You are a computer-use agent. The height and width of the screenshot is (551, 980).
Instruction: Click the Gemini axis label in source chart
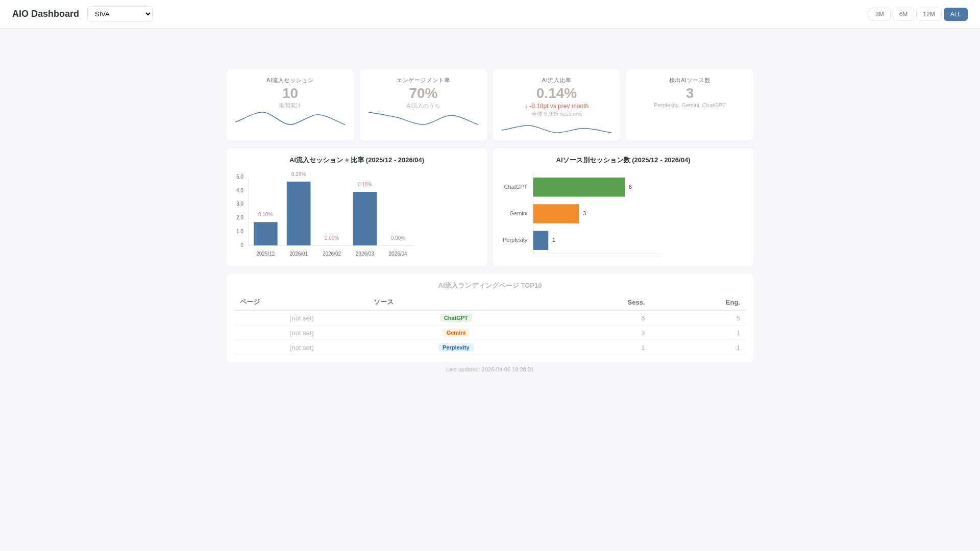tap(519, 214)
